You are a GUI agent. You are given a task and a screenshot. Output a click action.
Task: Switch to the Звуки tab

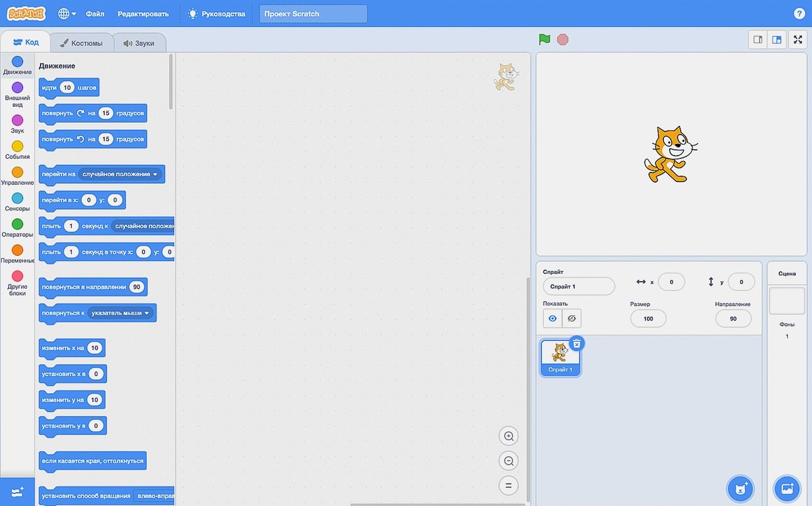[139, 43]
